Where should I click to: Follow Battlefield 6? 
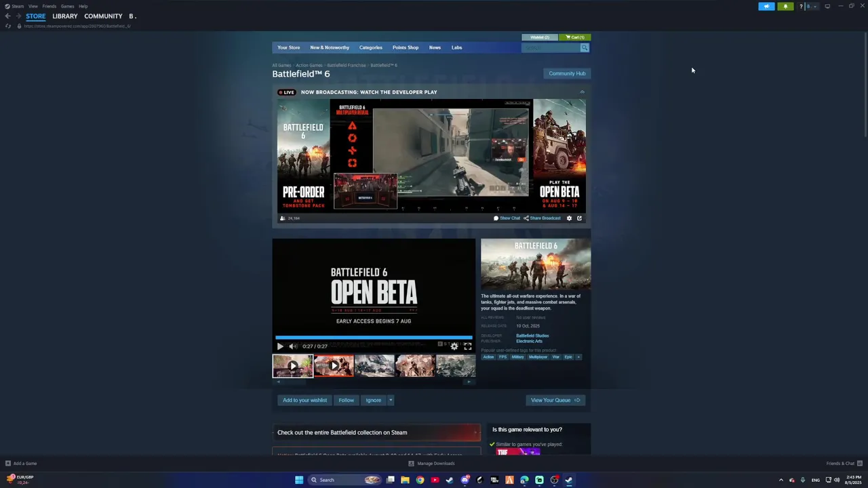pos(347,400)
